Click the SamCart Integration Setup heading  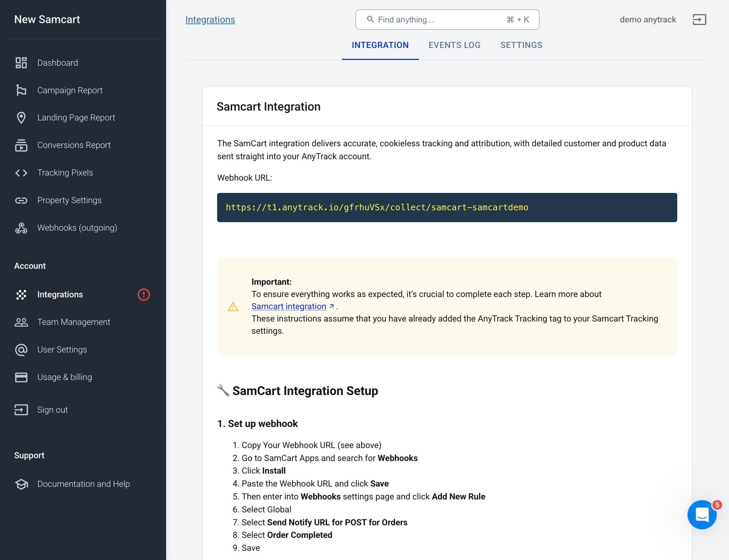(305, 391)
